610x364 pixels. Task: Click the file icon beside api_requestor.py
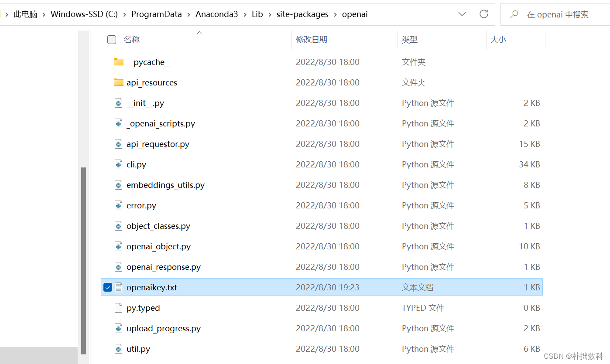click(118, 144)
